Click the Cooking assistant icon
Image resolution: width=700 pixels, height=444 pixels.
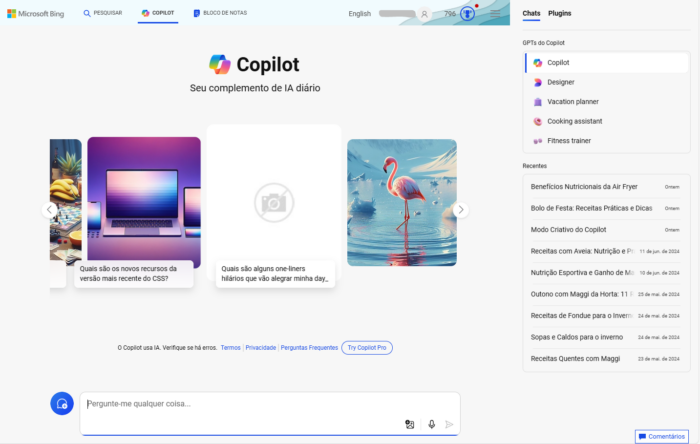click(x=538, y=121)
